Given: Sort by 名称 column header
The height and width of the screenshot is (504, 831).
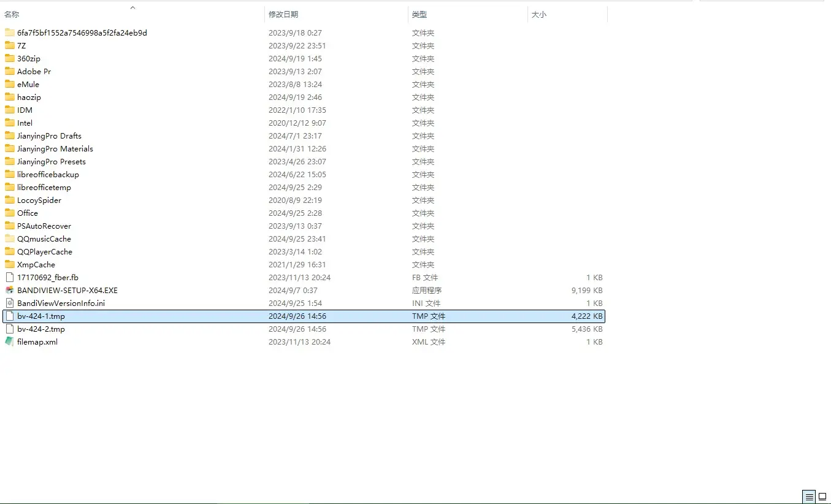Looking at the screenshot, I should point(12,14).
